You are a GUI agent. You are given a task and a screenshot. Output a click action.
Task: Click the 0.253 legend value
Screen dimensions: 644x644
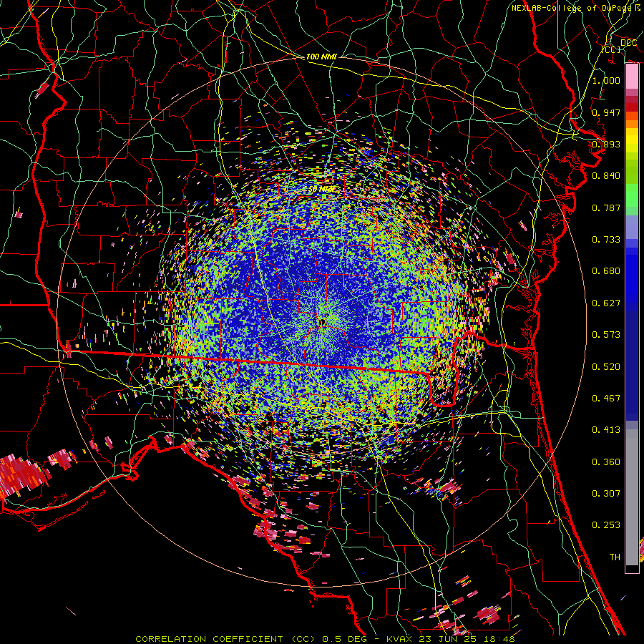[x=606, y=525]
